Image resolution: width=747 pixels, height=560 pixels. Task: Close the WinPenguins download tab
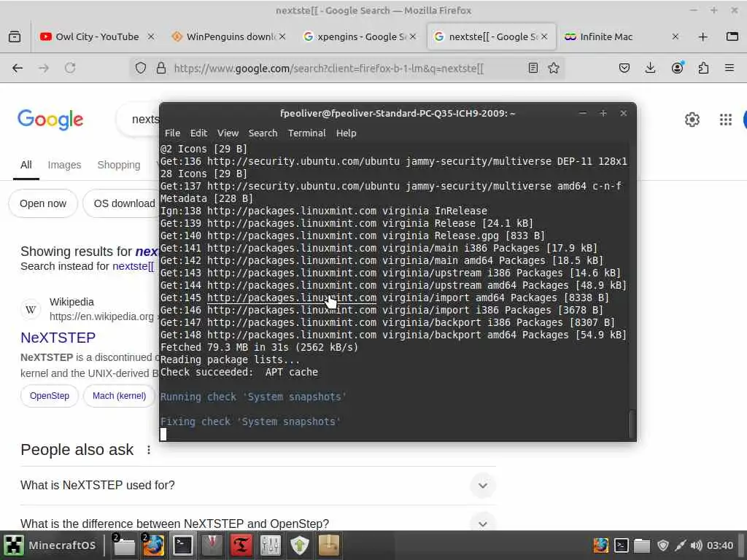282,36
